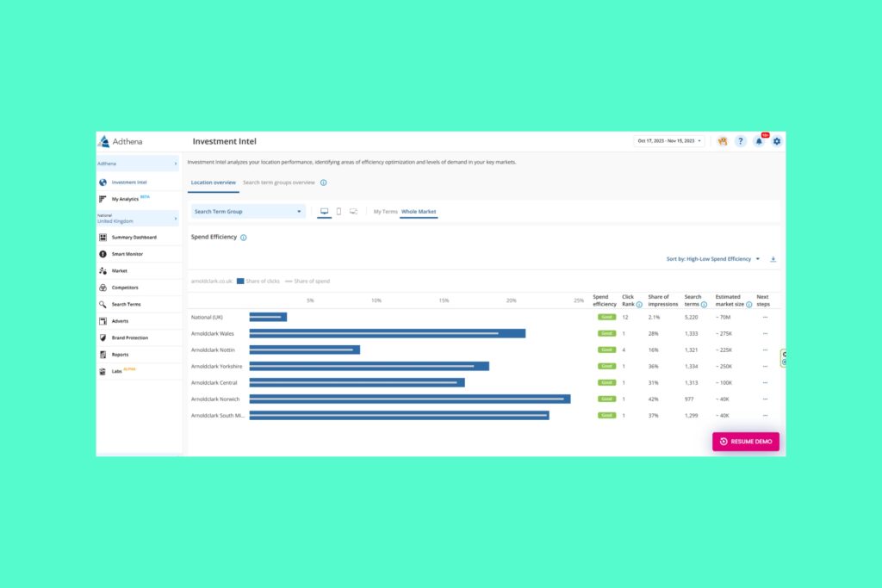Image resolution: width=882 pixels, height=588 pixels.
Task: Click the Resume Demo button
Action: (746, 441)
